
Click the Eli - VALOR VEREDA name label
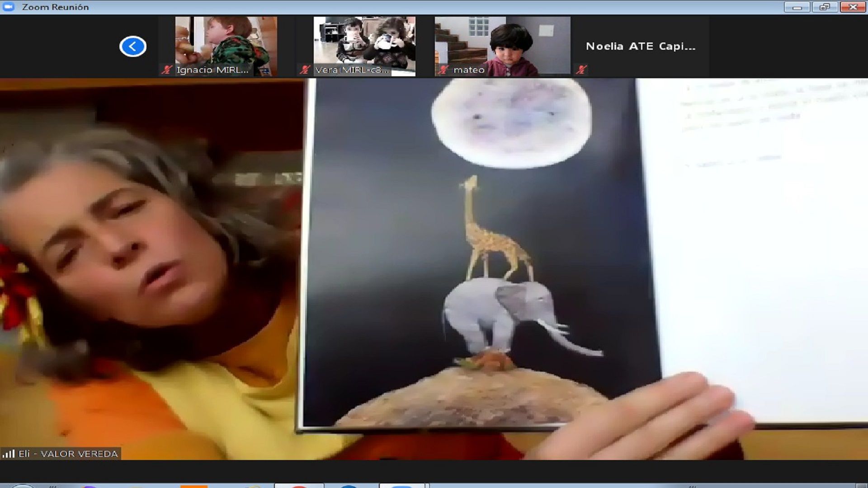click(68, 454)
